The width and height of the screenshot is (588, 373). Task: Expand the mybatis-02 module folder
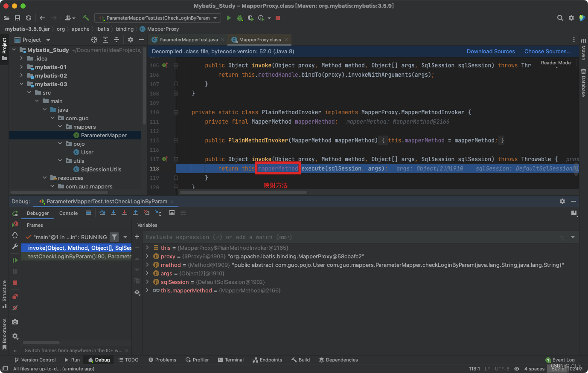click(21, 75)
